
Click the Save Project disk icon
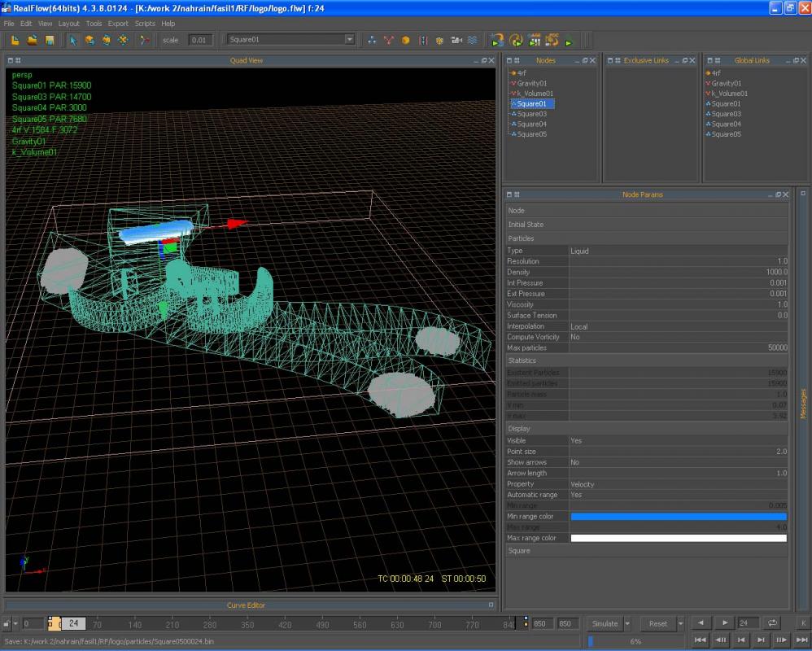pyautogui.click(x=49, y=40)
